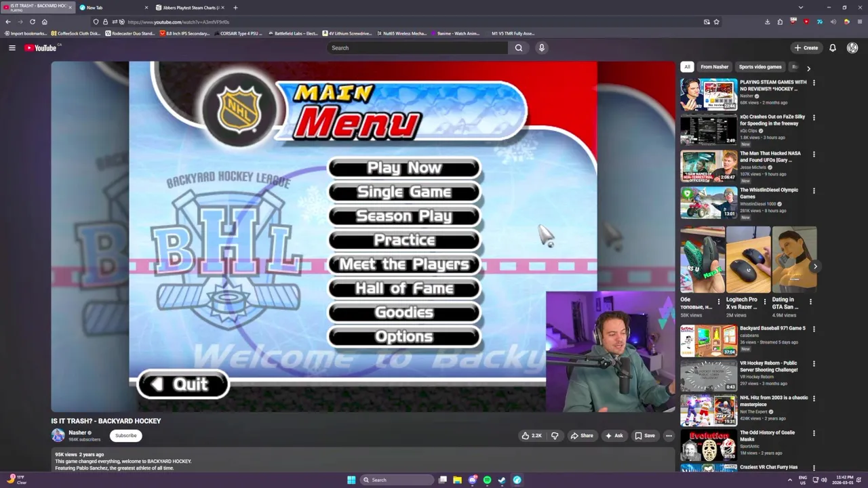868x488 pixels.
Task: Open The Odd History of Goalie Masks thumbnail
Action: 709,445
